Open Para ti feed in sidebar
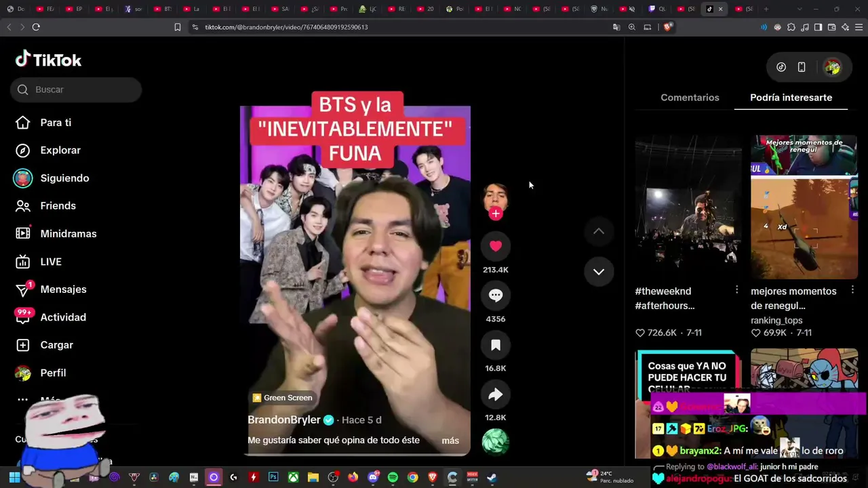 coord(56,123)
